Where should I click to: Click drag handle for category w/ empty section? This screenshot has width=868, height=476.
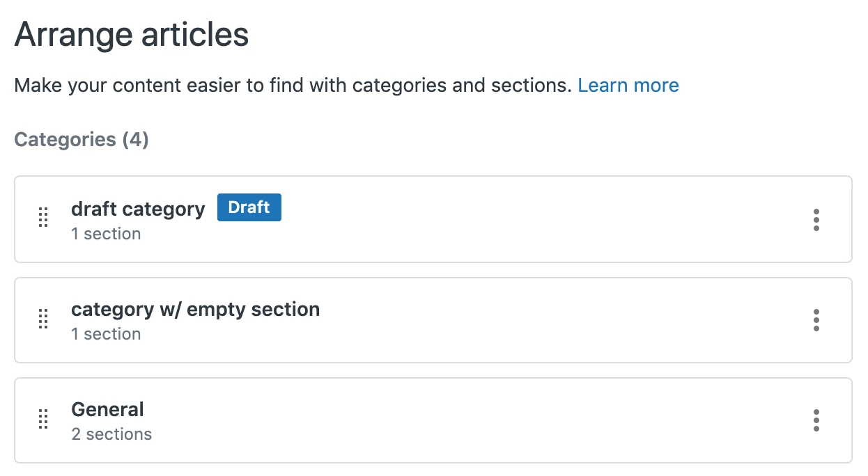[43, 319]
